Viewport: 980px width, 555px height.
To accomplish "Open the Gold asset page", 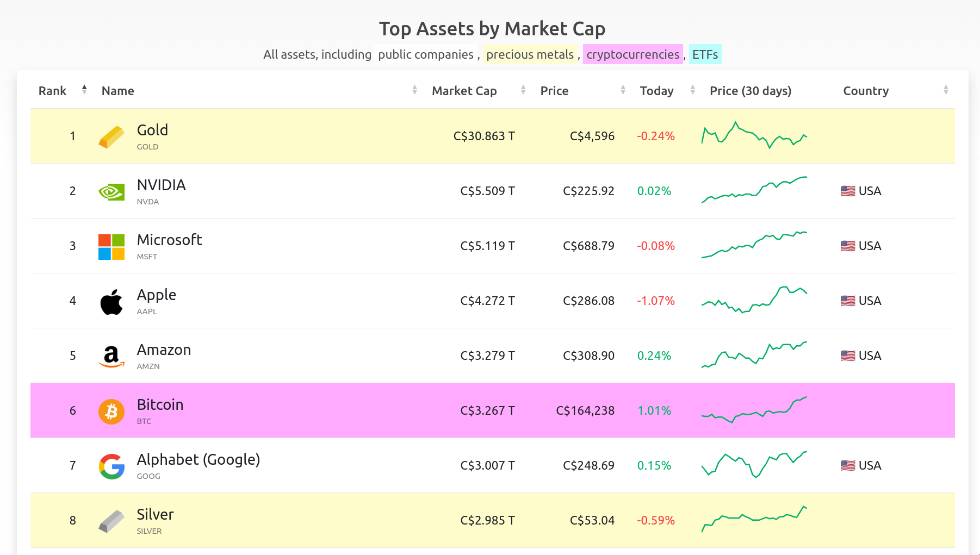I will tap(152, 130).
